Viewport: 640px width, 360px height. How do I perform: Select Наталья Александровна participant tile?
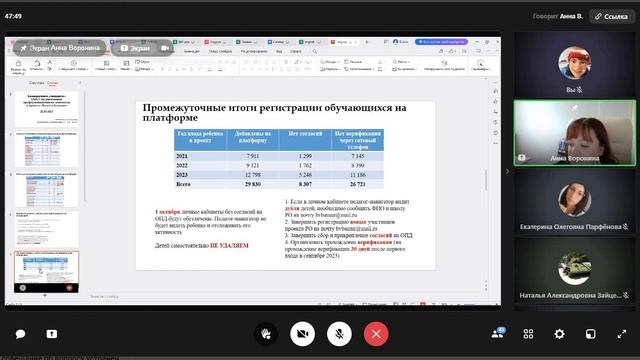pyautogui.click(x=574, y=270)
